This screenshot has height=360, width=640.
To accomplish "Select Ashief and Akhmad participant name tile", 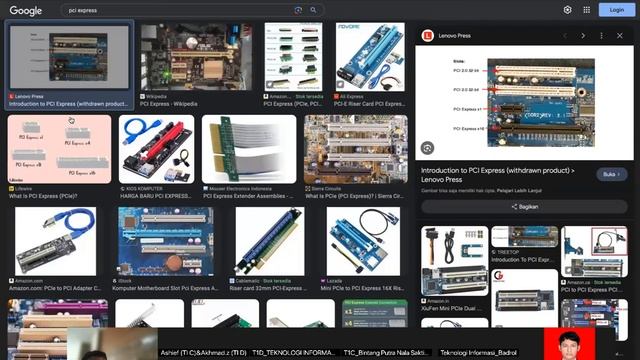I will click(x=204, y=353).
